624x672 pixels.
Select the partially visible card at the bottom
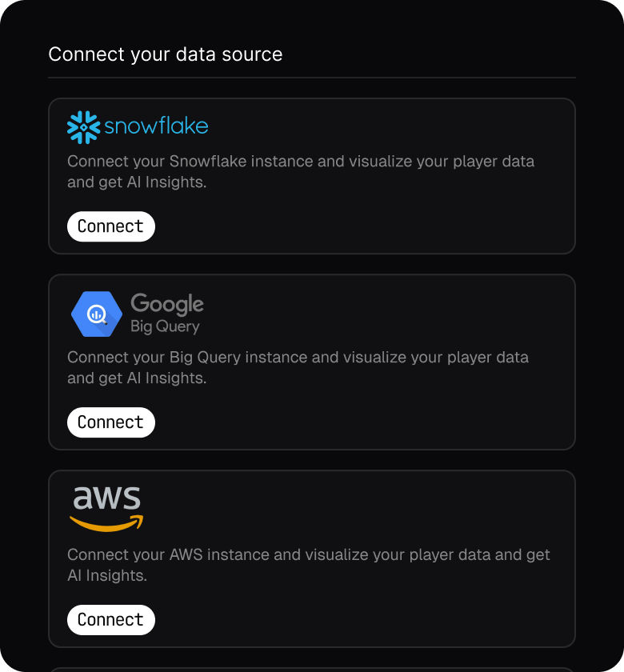(x=312, y=669)
